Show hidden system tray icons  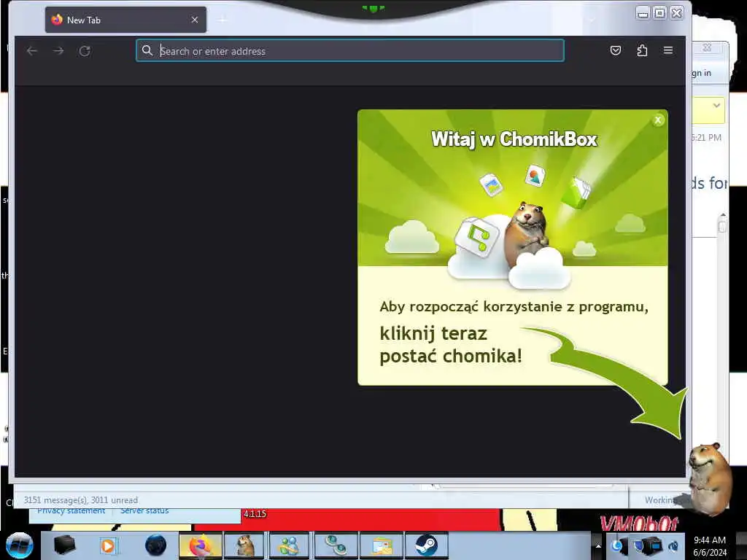[598, 545]
